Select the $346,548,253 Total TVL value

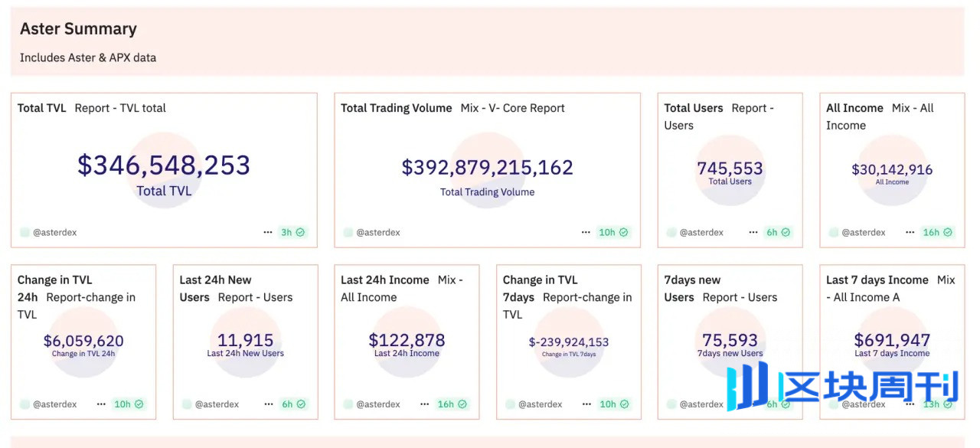tap(164, 165)
